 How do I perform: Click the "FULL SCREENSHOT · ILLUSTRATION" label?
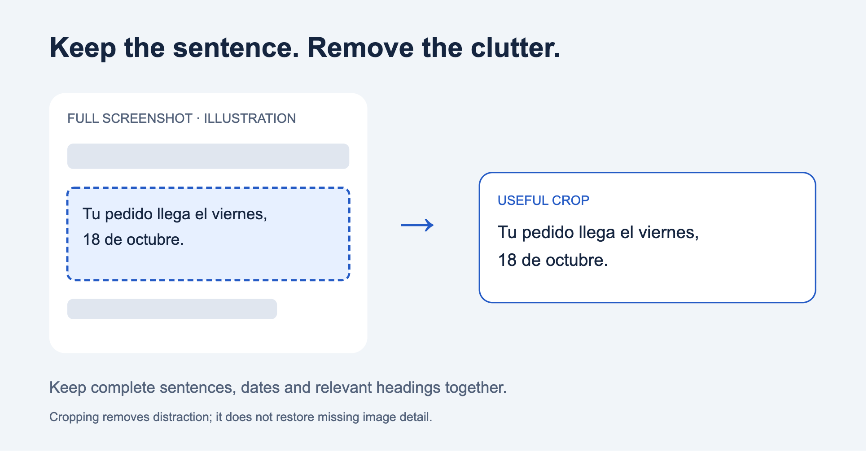182,118
